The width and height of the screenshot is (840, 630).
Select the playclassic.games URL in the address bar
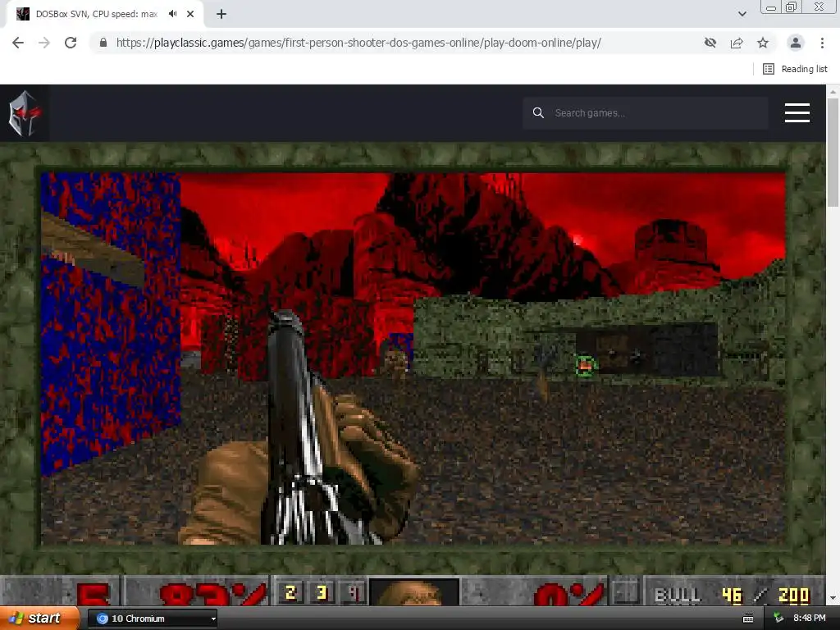coord(358,43)
